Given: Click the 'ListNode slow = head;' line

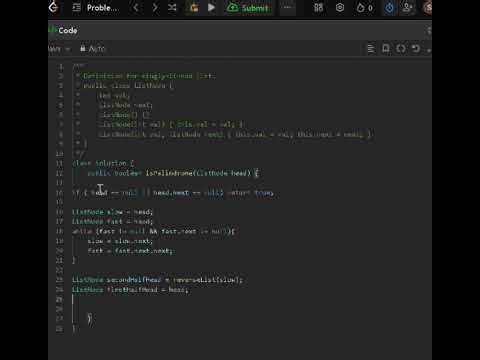Looking at the screenshot, I should click(x=113, y=212).
